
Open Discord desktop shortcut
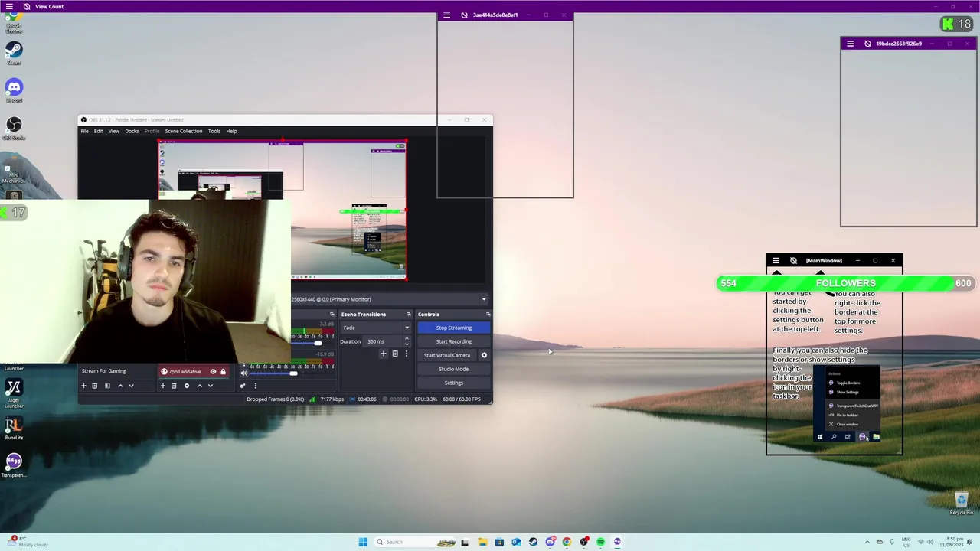[x=14, y=90]
